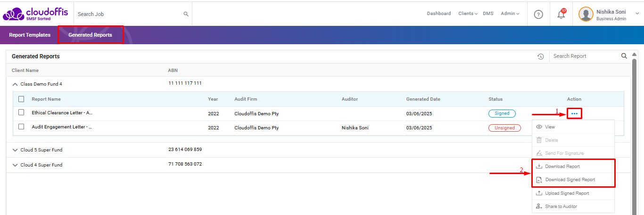Click the Search Report magnifier icon

624,56
